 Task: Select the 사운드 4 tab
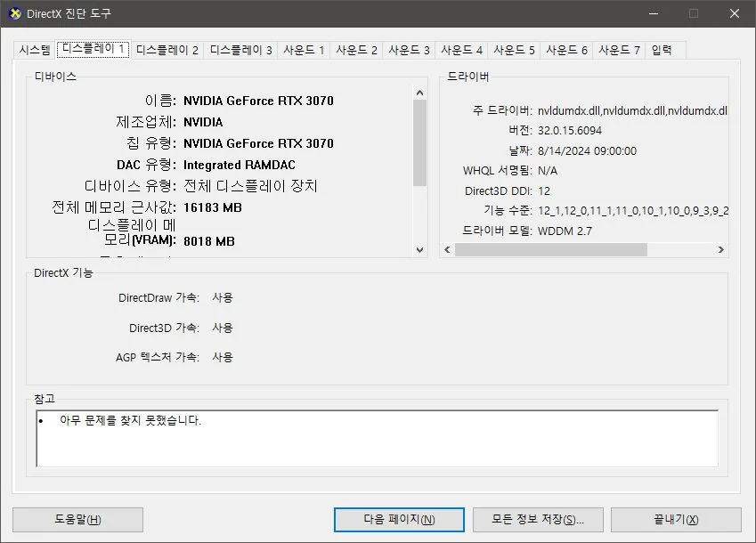click(x=461, y=50)
